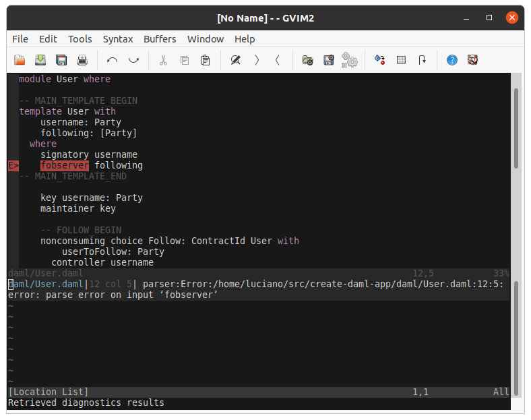
Task: Open the Buffers menu
Action: [160, 39]
